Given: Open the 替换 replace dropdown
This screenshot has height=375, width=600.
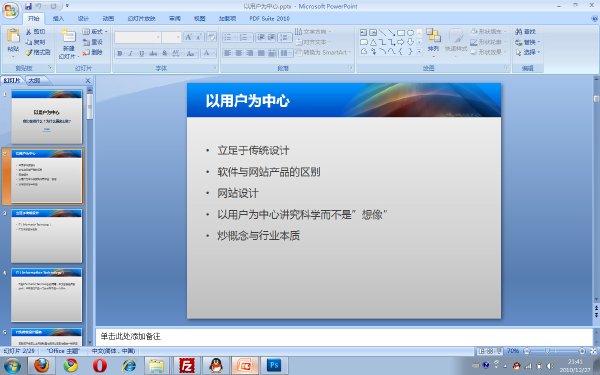Looking at the screenshot, I should pyautogui.click(x=528, y=42).
